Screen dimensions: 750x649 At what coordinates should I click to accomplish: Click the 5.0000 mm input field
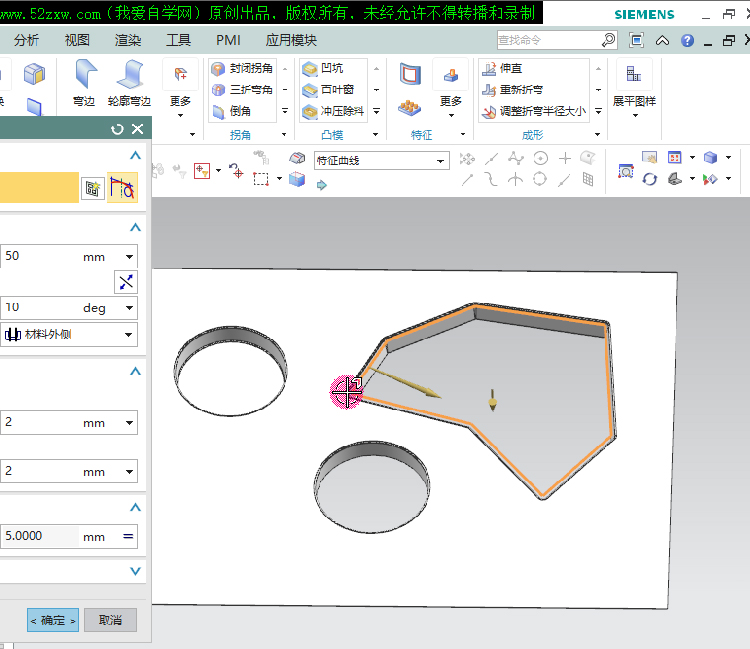click(40, 536)
